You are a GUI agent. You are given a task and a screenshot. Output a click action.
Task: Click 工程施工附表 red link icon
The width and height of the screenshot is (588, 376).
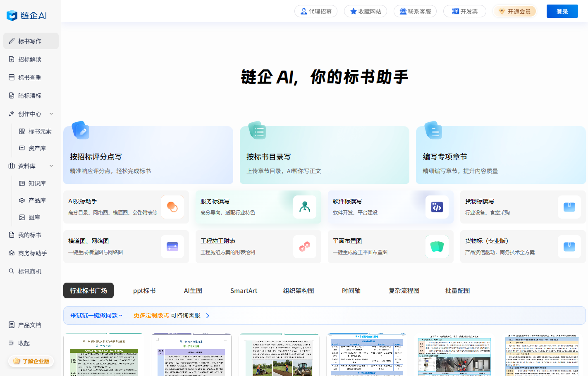[x=305, y=247]
